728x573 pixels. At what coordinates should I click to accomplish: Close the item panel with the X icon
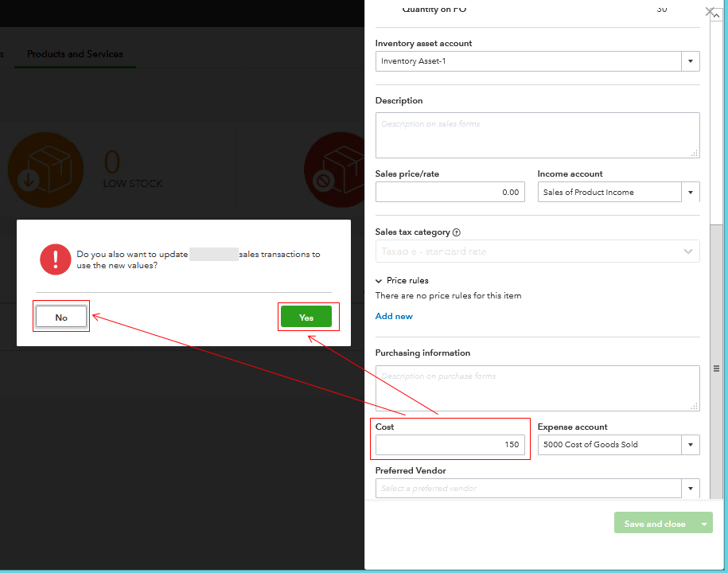click(x=710, y=12)
